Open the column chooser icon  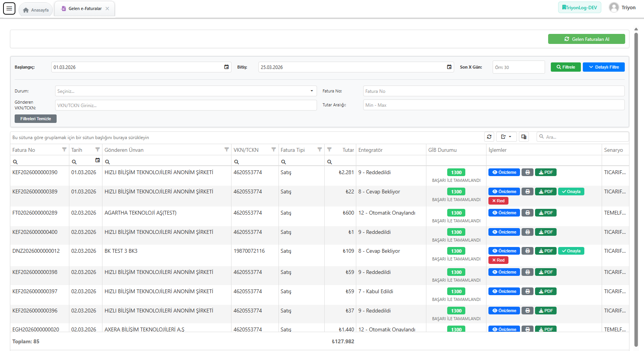tap(523, 137)
